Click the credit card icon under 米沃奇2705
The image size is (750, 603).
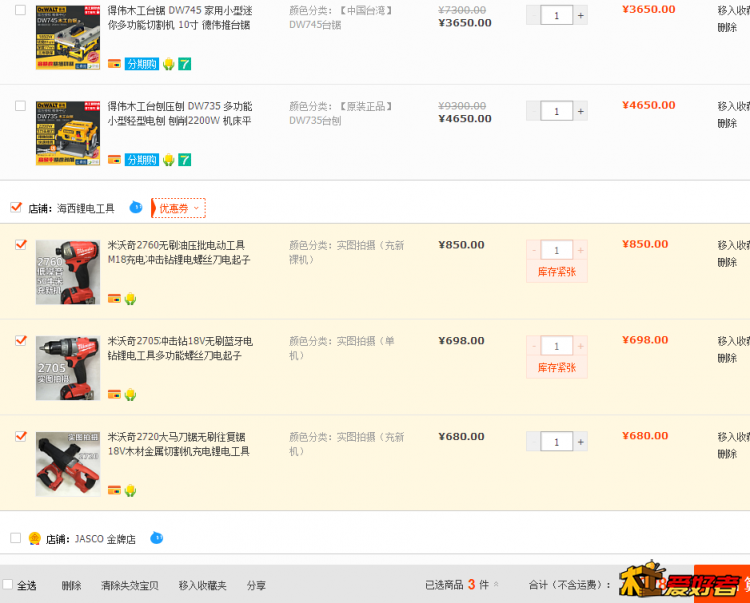(x=114, y=394)
